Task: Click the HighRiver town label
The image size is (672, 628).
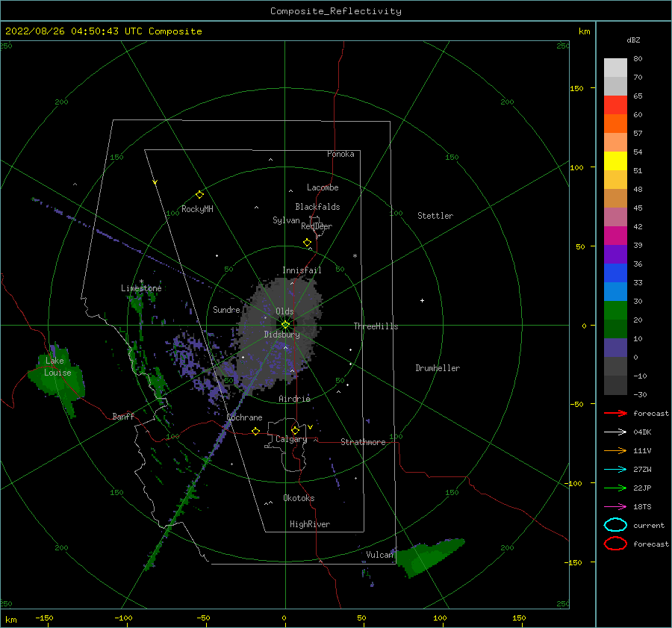Action: tap(310, 524)
